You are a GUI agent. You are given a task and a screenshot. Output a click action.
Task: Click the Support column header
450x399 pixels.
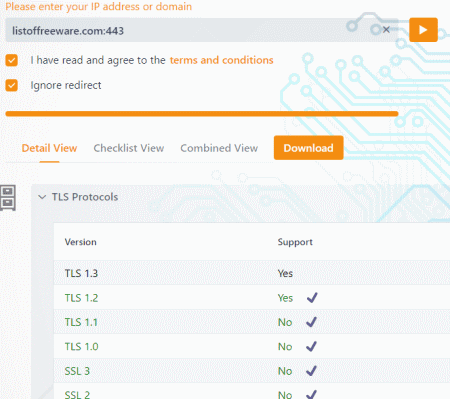[x=295, y=242]
